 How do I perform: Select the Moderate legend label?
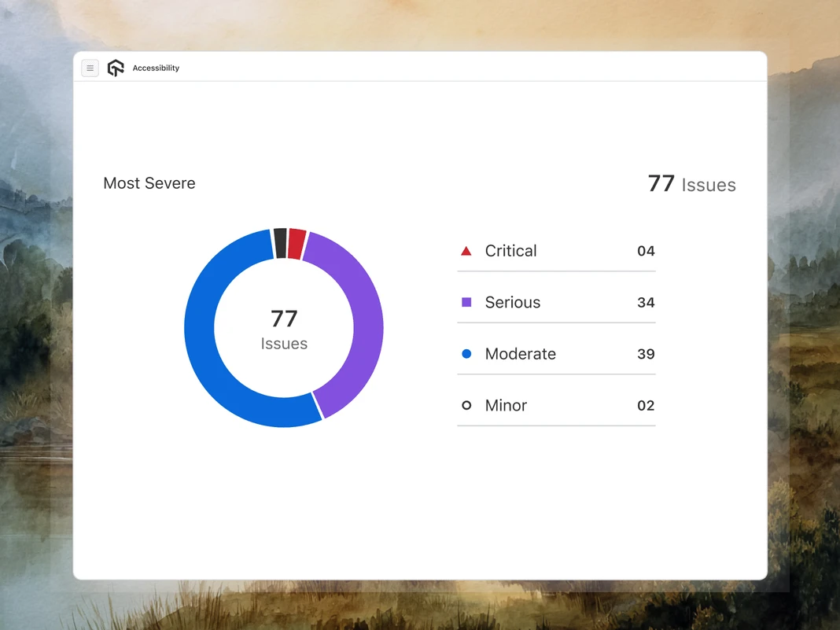pos(520,354)
